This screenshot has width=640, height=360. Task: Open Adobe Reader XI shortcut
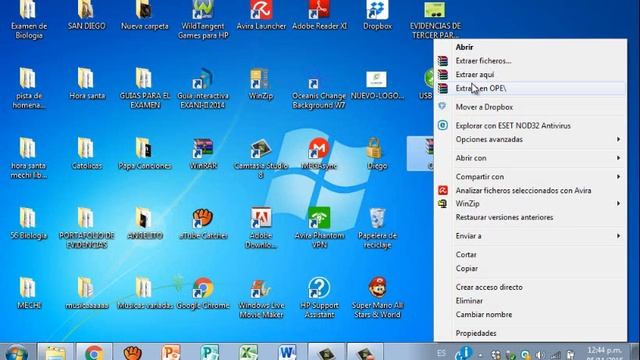coord(320,14)
